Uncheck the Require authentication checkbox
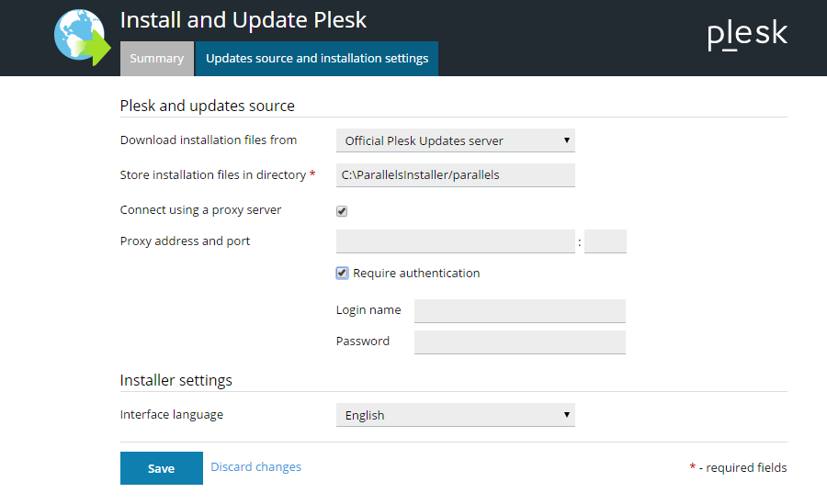The width and height of the screenshot is (827, 504). 342,274
